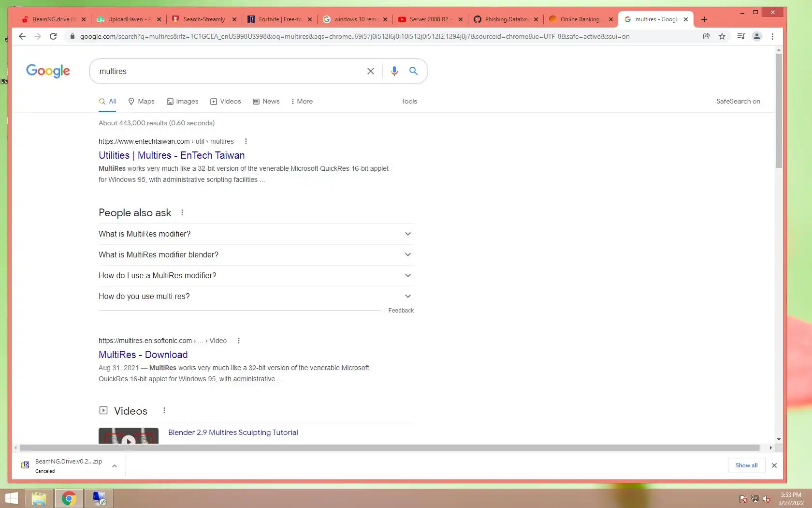Open options for the EnTech Taiwan result
The width and height of the screenshot is (812, 508).
(246, 141)
